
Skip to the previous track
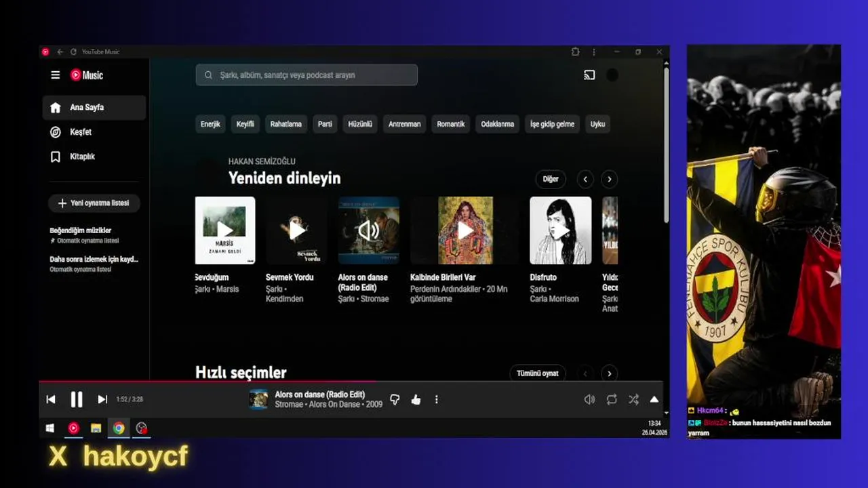click(x=51, y=399)
